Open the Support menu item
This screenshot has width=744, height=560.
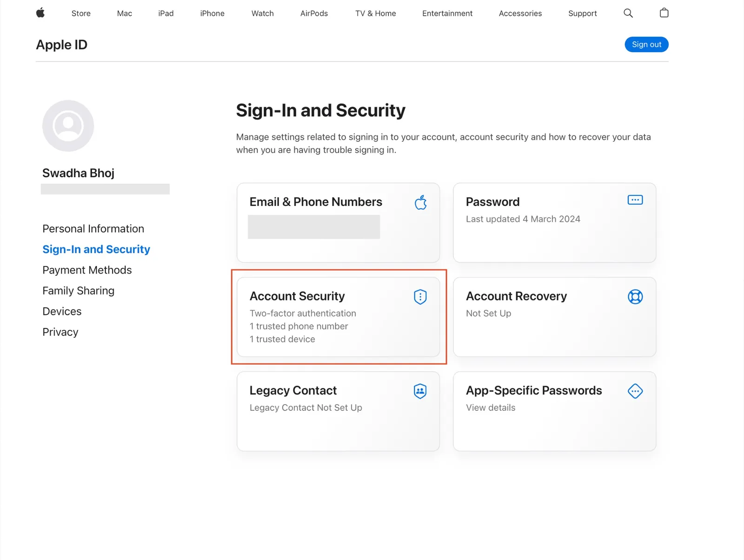[583, 13]
